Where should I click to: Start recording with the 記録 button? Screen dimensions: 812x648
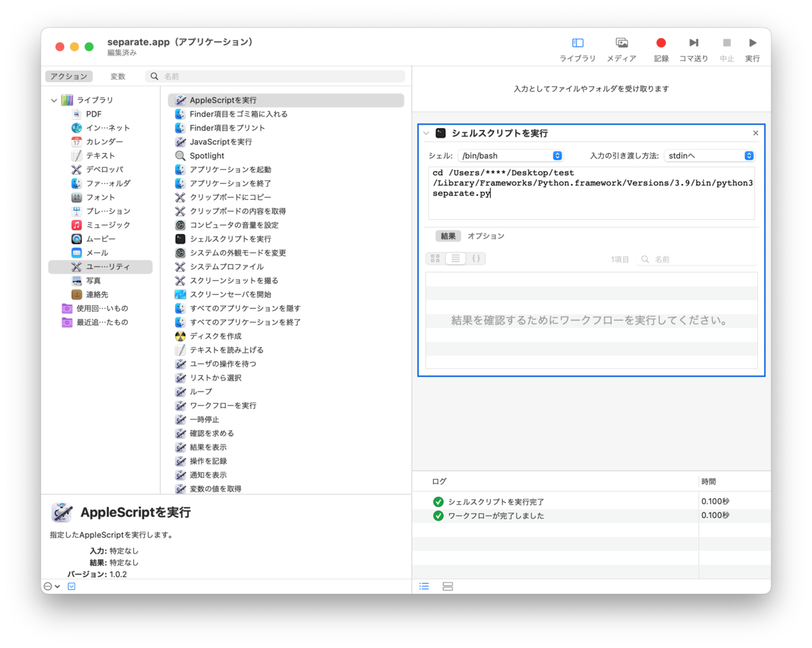[661, 43]
